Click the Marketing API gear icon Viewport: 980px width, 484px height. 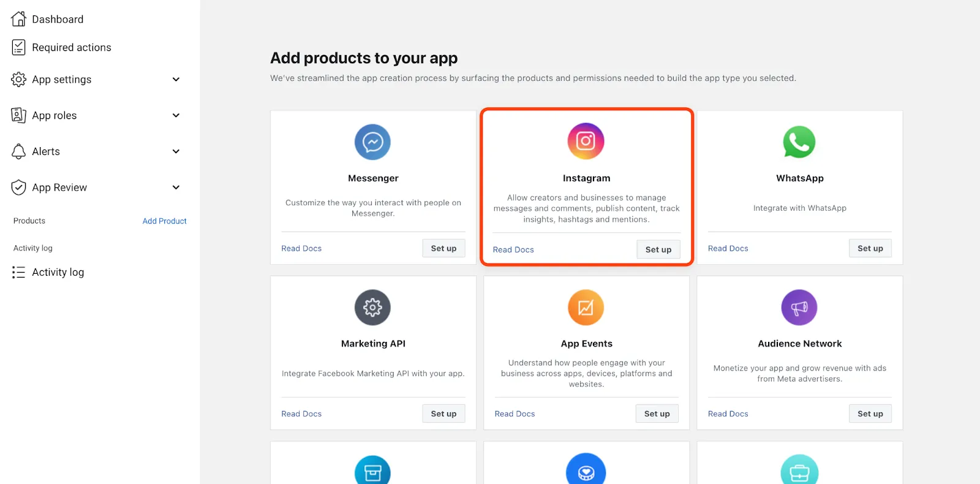coord(372,308)
